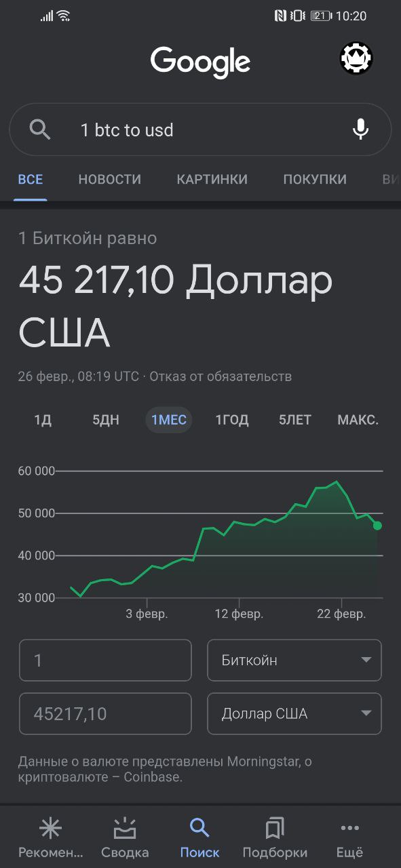The image size is (401, 868).
Task: Open the Отказ от обязательств link
Action: [221, 376]
